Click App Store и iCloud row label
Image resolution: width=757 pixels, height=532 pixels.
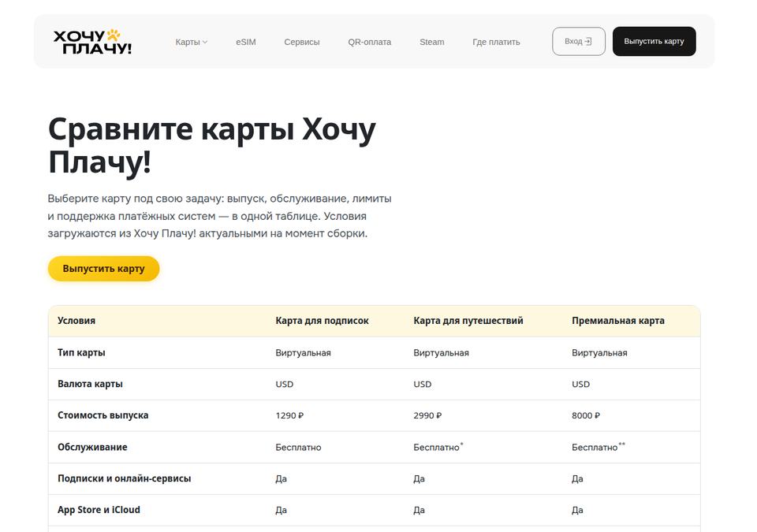[x=99, y=510]
